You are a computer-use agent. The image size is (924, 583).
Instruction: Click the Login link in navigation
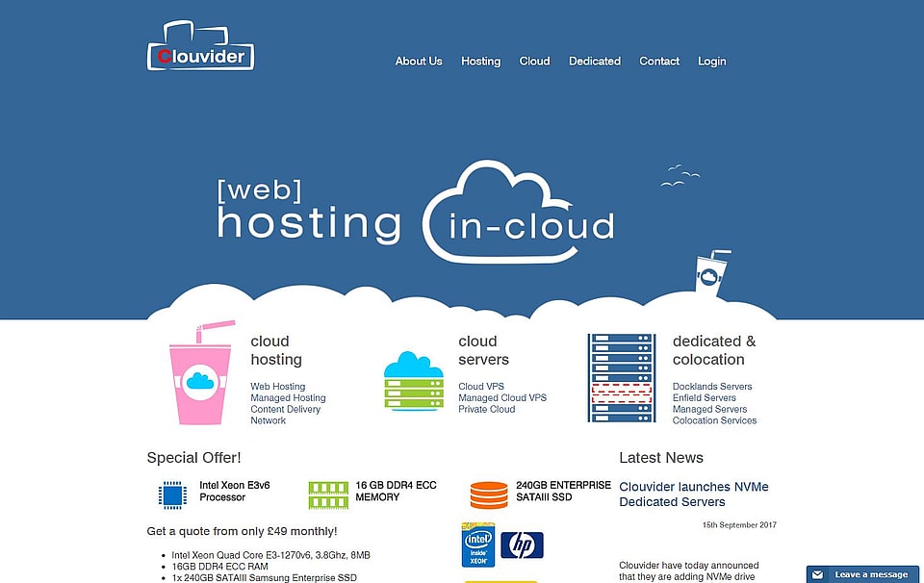[x=712, y=62]
